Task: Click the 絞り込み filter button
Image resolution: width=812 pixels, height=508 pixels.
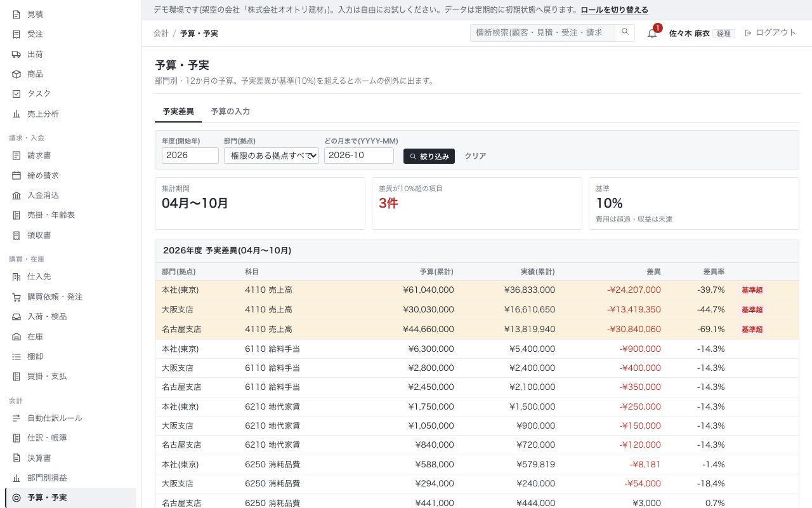Action: [x=429, y=156]
